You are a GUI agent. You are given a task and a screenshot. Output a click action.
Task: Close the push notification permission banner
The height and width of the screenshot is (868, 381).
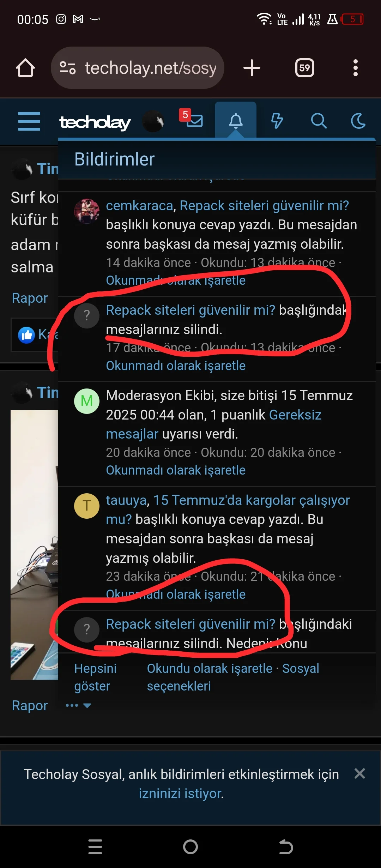click(360, 773)
